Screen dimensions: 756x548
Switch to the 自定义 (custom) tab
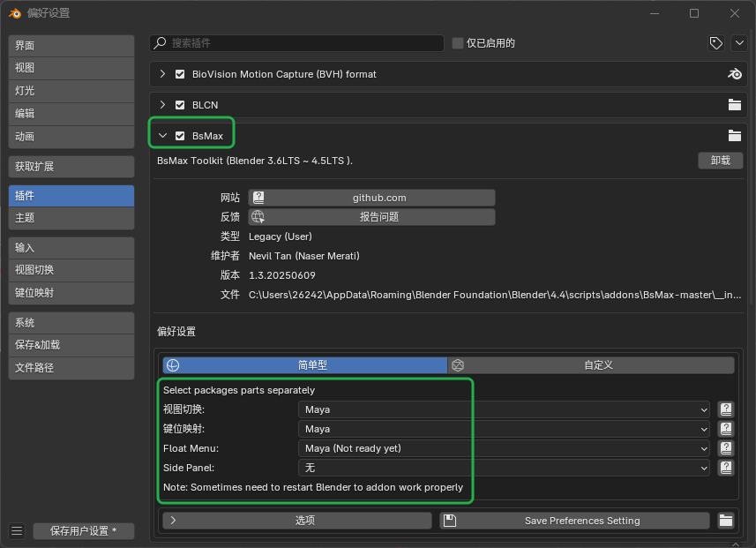(591, 365)
